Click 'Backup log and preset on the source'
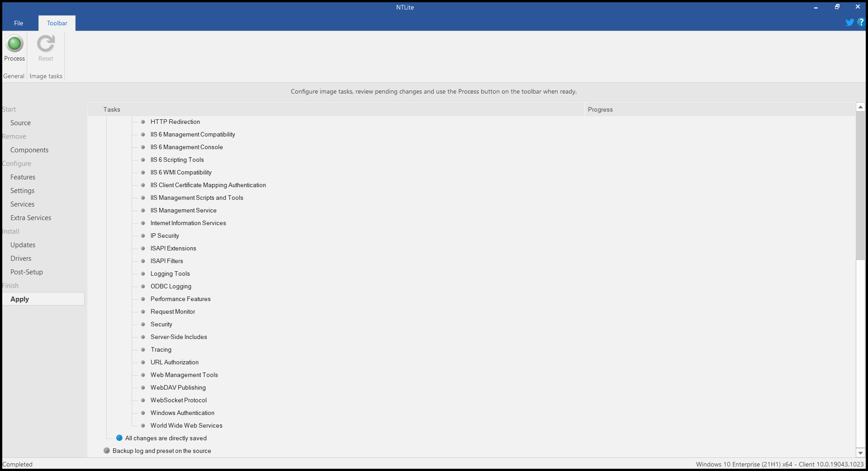The width and height of the screenshot is (868, 471). pos(162,451)
